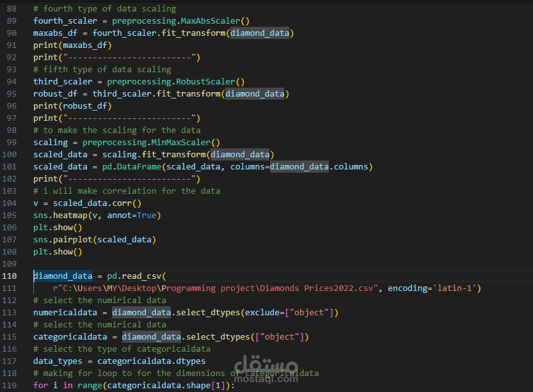This screenshot has width=533, height=392.
Task: Click selected 'diamond_data' on line 110
Action: (63, 276)
